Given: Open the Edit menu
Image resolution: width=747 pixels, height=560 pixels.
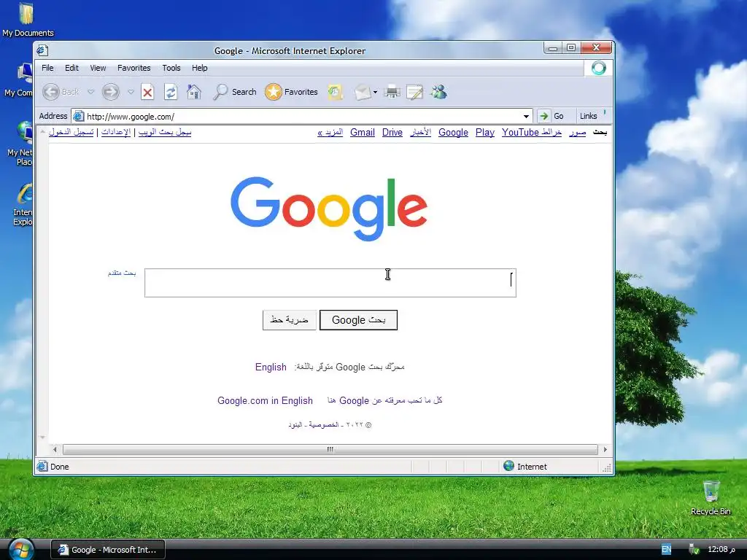Looking at the screenshot, I should tap(72, 68).
